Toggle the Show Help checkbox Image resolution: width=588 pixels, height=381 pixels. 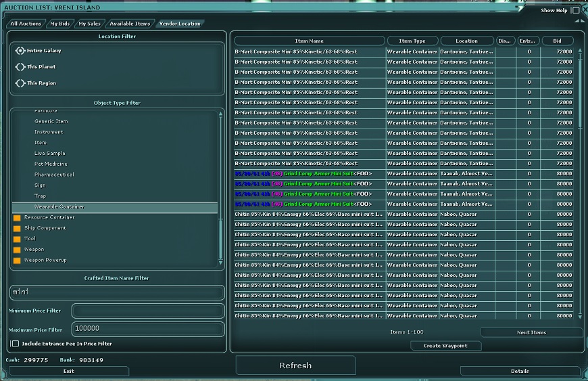click(x=576, y=11)
